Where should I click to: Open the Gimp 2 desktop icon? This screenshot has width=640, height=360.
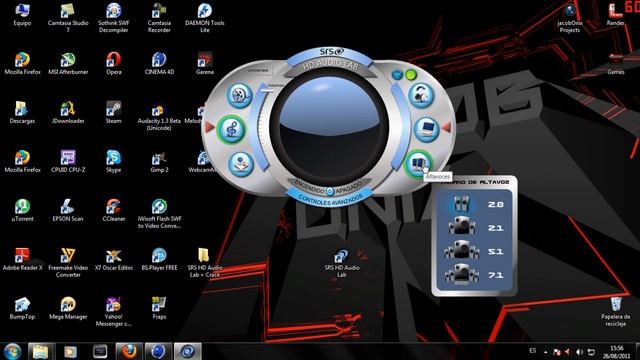(x=159, y=162)
